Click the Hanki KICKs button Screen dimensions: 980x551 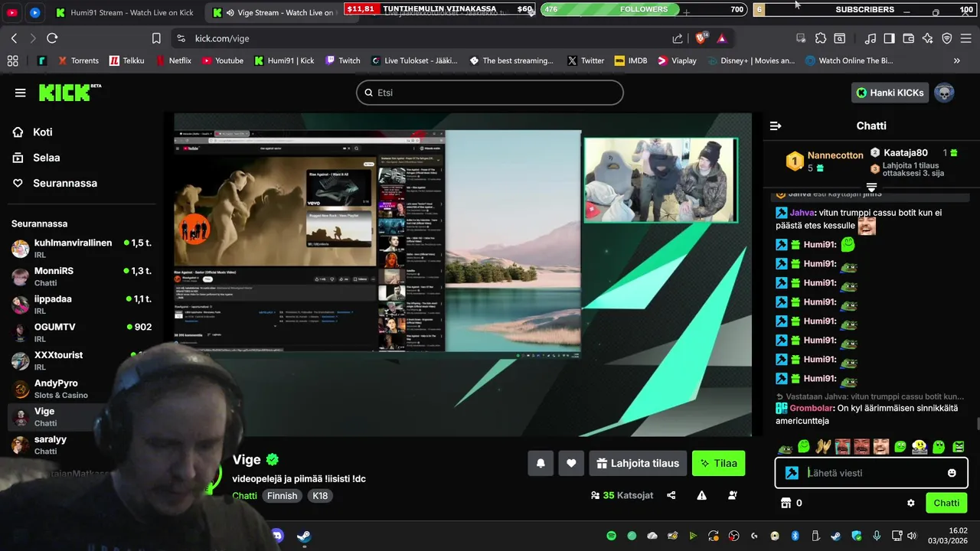(x=890, y=93)
